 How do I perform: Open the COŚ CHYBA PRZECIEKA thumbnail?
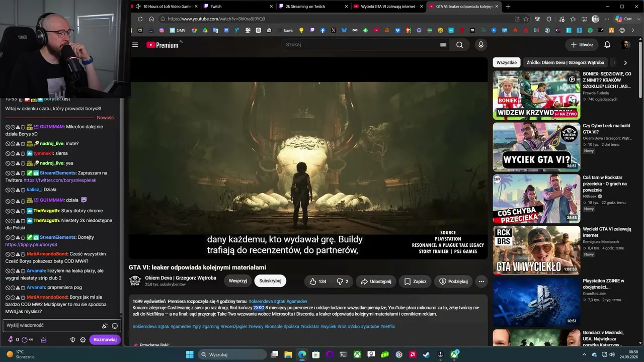[536, 199]
